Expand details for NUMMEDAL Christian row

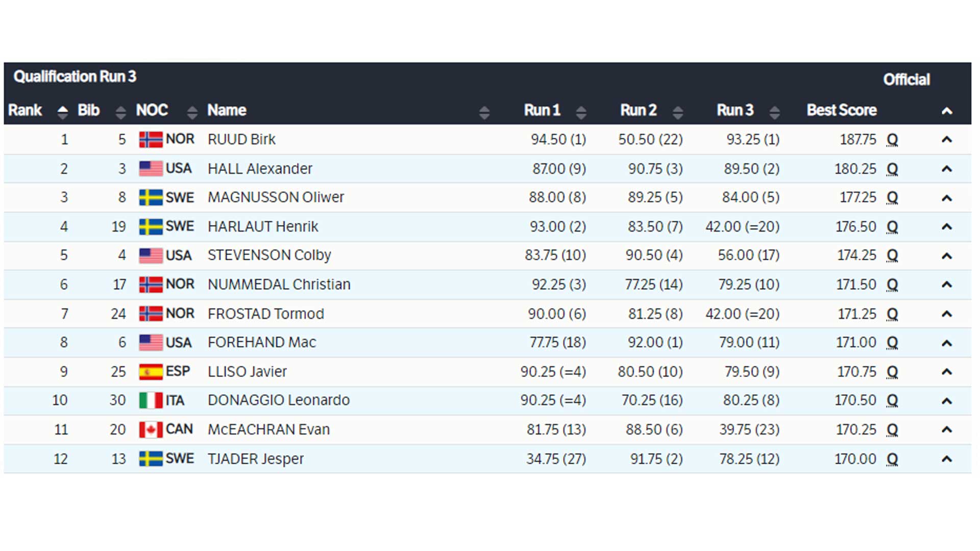coord(947,284)
